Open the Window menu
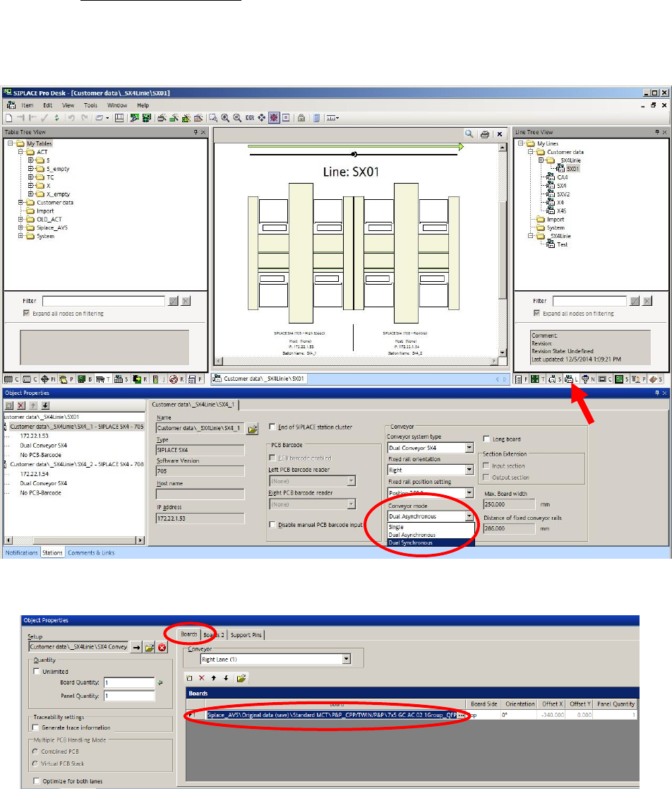The width and height of the screenshot is (672, 789). pyautogui.click(x=116, y=105)
